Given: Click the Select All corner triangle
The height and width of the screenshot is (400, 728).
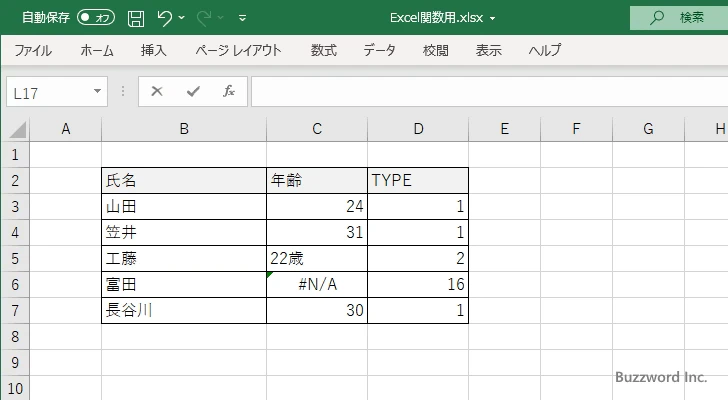Looking at the screenshot, I should [18, 129].
